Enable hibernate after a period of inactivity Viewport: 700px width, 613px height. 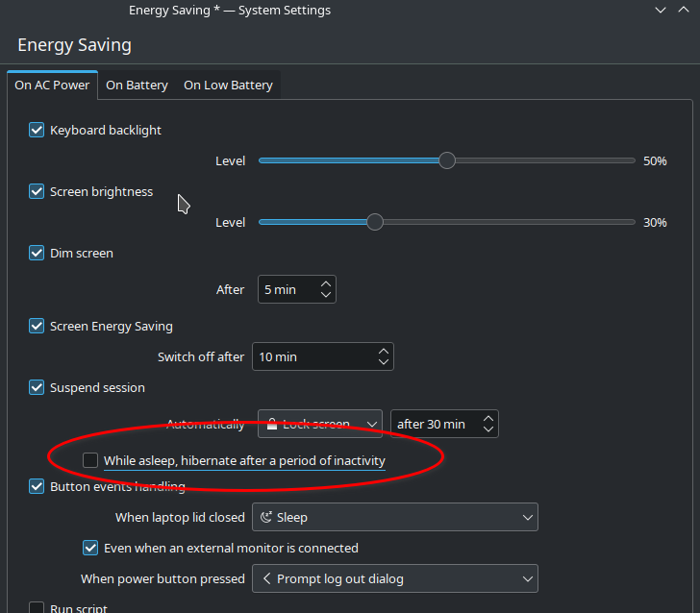pyautogui.click(x=90, y=460)
